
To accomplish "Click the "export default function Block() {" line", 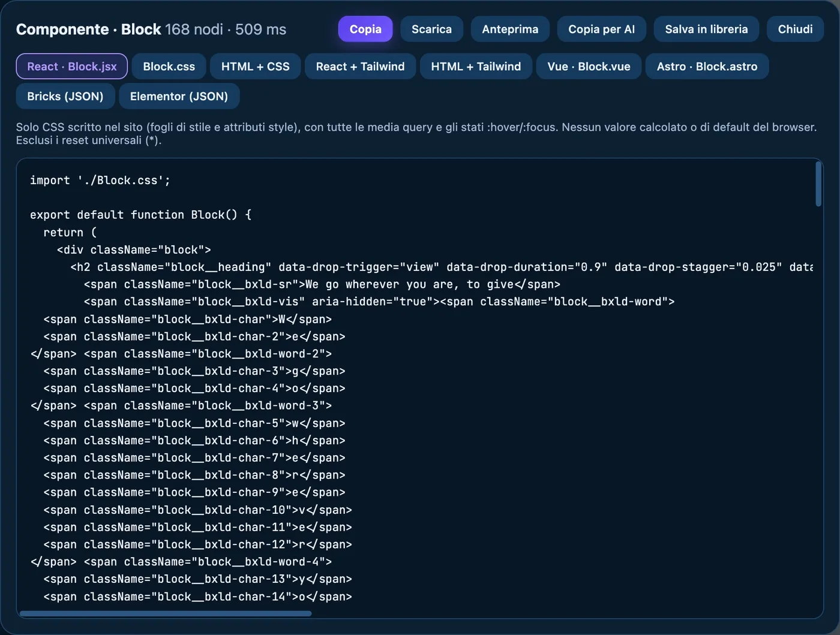I will (141, 215).
